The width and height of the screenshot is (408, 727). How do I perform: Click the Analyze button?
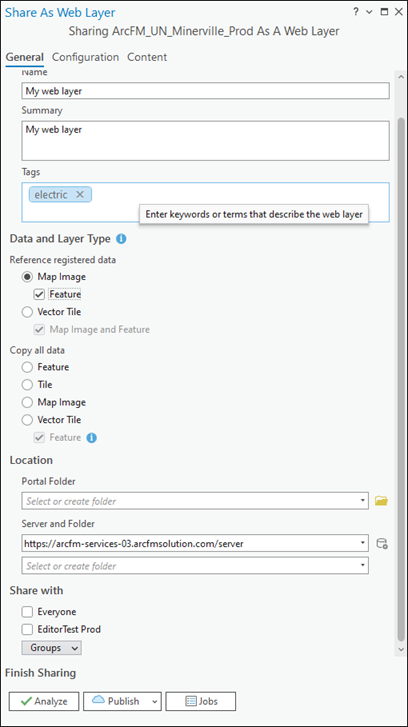coord(44,701)
